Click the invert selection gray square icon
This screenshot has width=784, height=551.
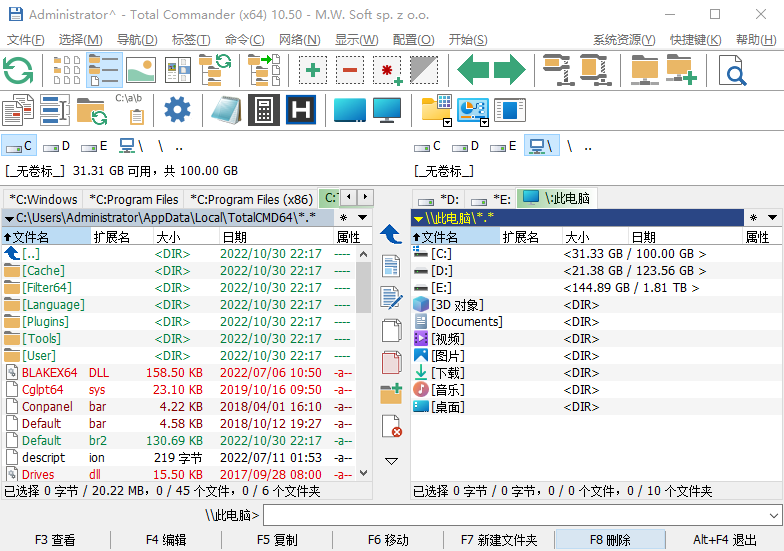(424, 70)
